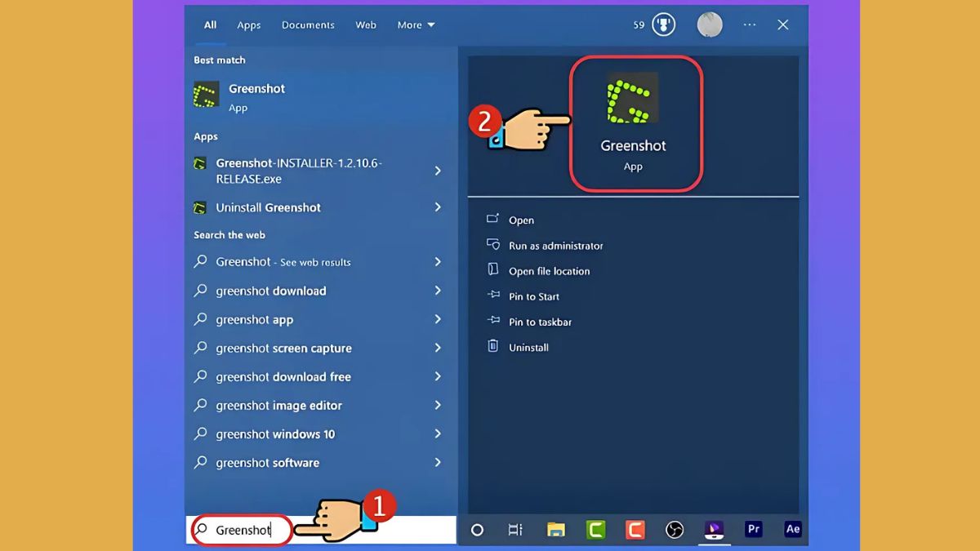Click the purple video editor taskbar icon
980x551 pixels.
click(x=714, y=529)
